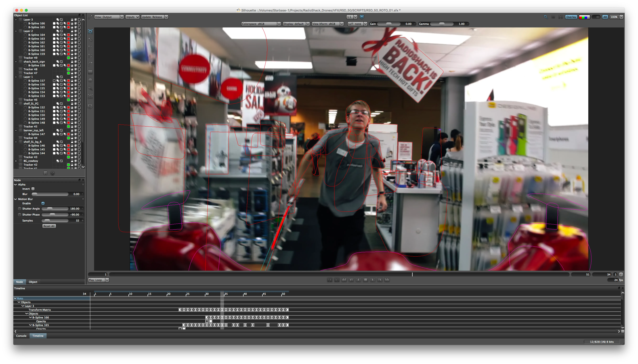This screenshot has width=638, height=364.
Task: Open the 100% zoom level dropdown
Action: pyautogui.click(x=616, y=17)
